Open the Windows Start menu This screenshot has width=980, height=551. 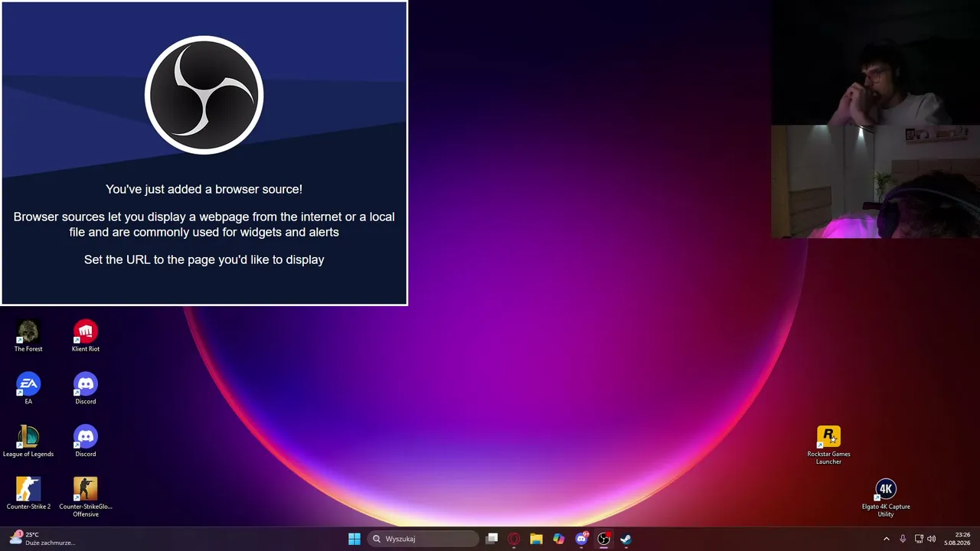[x=354, y=539]
